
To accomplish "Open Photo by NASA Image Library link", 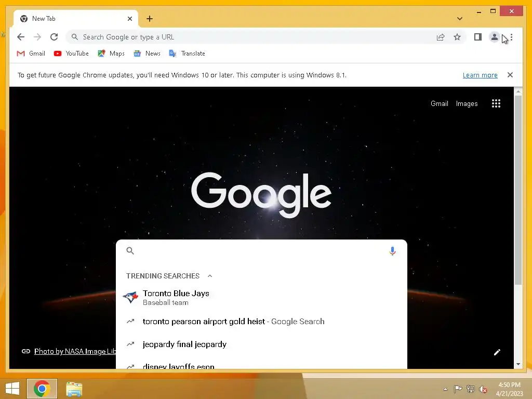I will coord(75,351).
